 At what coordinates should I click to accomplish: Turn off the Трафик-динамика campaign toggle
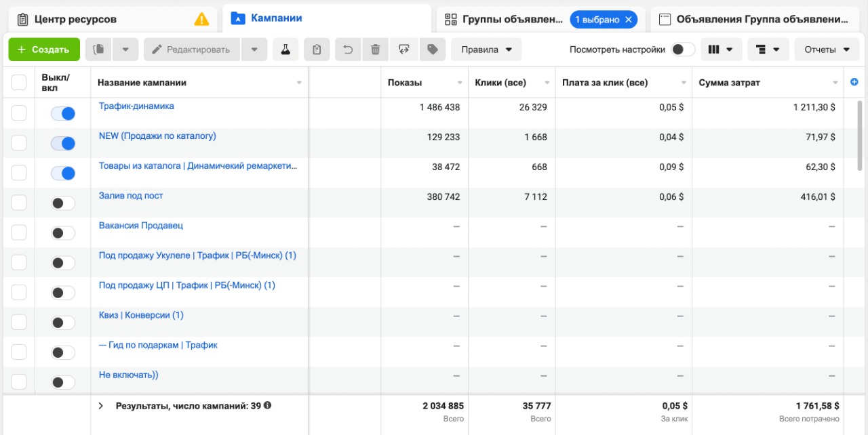(63, 114)
